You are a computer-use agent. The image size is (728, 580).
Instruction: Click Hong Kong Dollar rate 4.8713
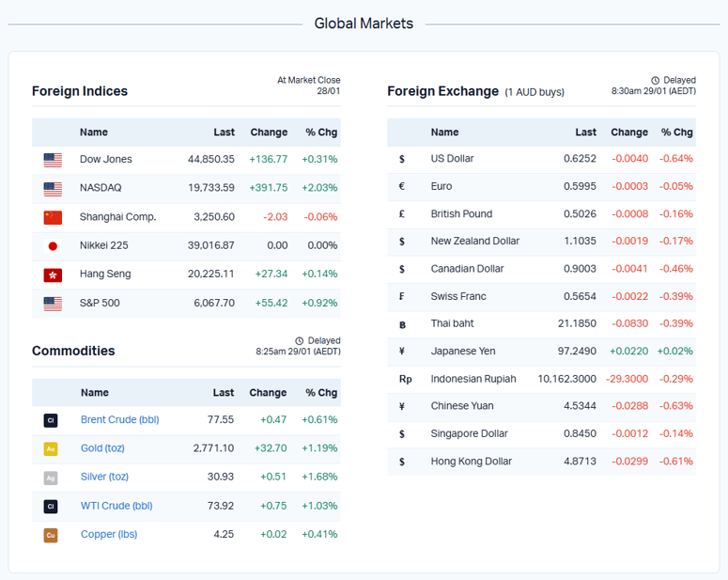tap(580, 462)
